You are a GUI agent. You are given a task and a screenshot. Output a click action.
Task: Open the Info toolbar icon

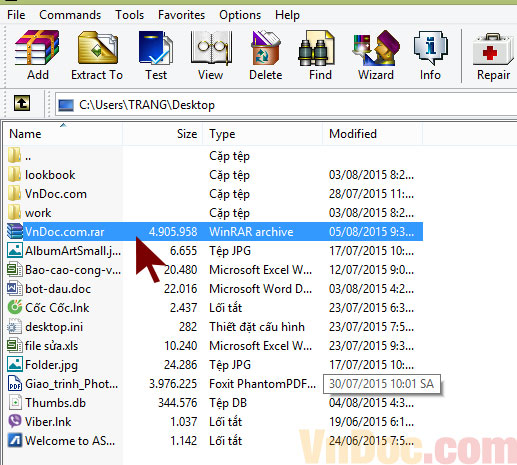pos(431,48)
